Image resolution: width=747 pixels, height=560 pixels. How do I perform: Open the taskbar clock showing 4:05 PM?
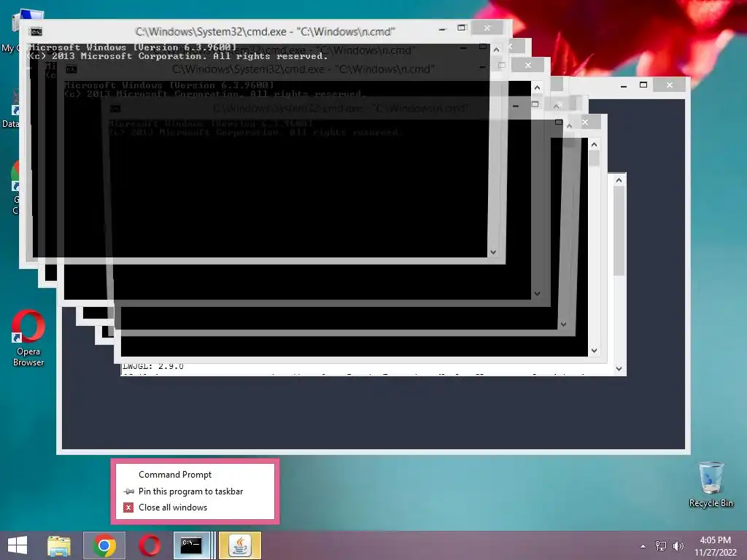click(x=715, y=546)
